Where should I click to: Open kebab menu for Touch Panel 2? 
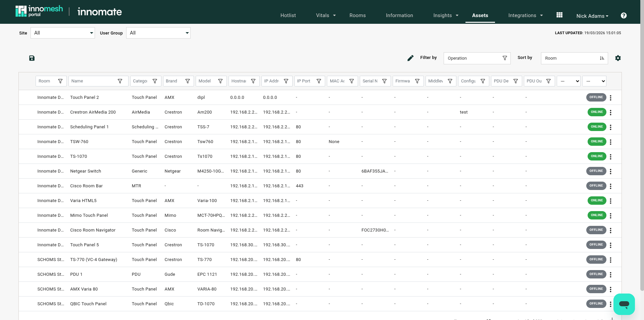point(610,98)
